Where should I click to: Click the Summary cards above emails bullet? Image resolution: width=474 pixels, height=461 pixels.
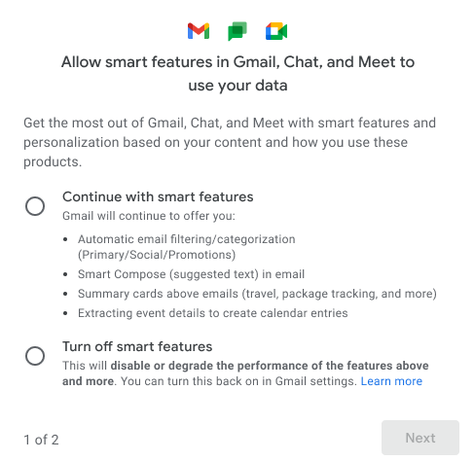coord(257,294)
